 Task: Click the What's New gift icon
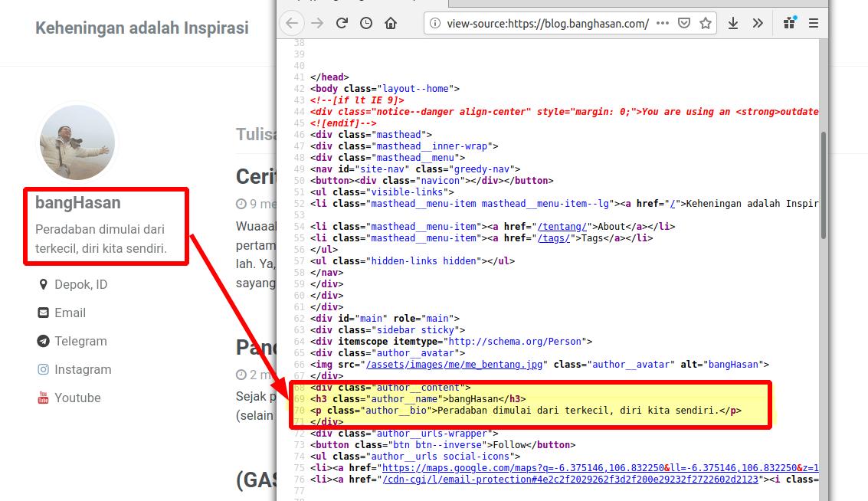click(789, 23)
